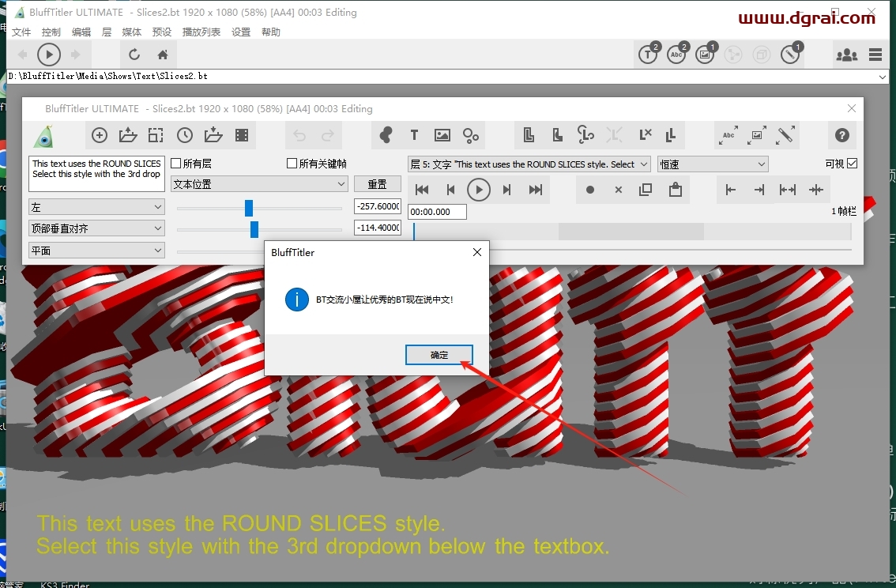Viewport: 896px width, 588px height.
Task: Click the open show folder icon
Action: tap(127, 135)
